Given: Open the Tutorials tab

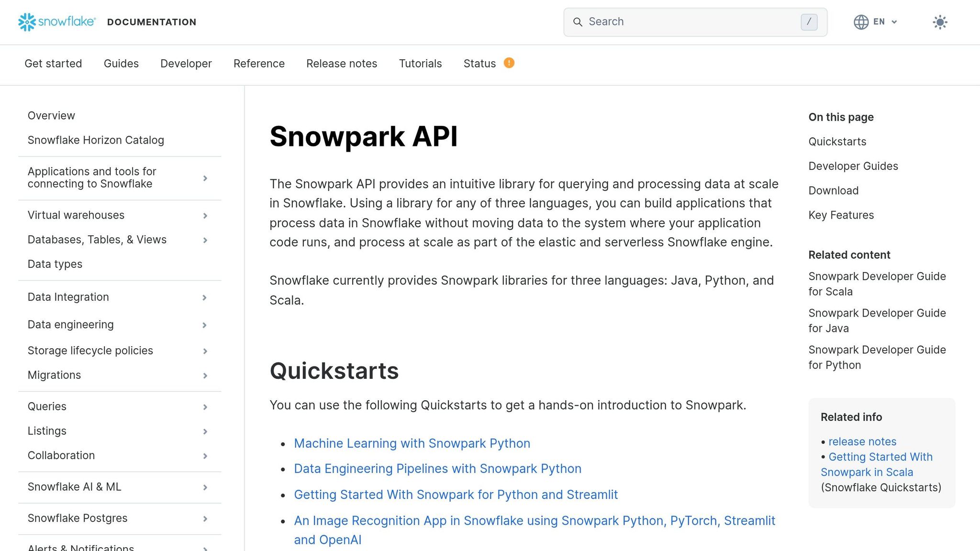Looking at the screenshot, I should pos(420,64).
